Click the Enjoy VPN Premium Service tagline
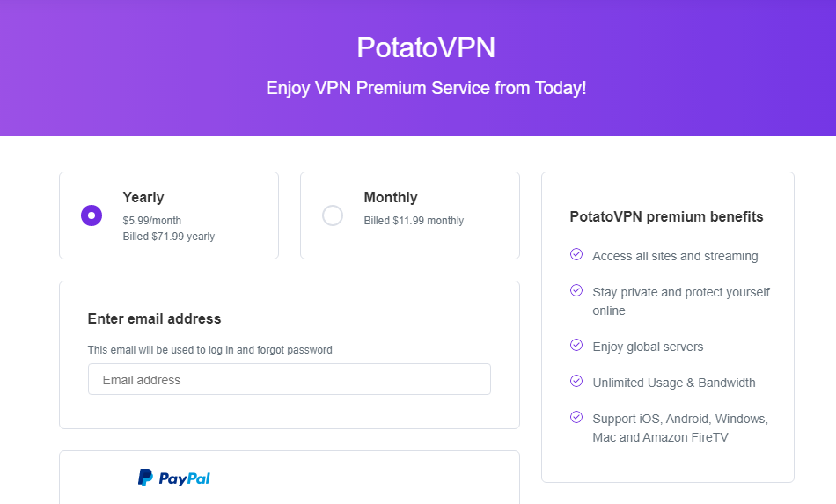Screen dimensions: 836x504 click(426, 88)
